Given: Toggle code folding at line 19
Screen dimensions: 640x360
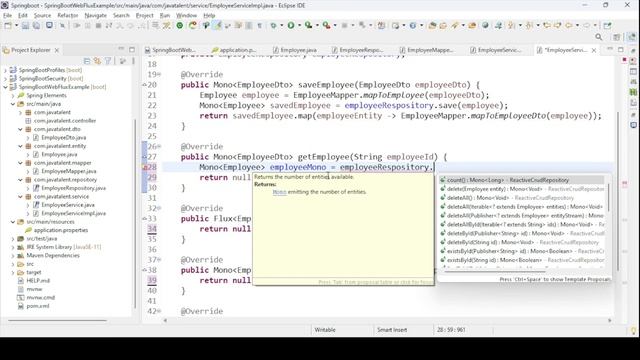Looking at the screenshot, I should click(x=159, y=74).
